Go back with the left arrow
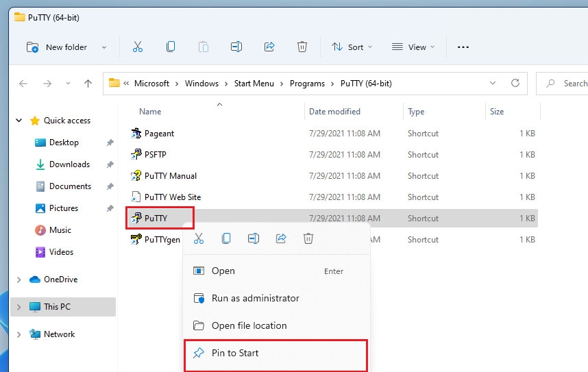Viewport: 588px width, 372px height. [23, 84]
